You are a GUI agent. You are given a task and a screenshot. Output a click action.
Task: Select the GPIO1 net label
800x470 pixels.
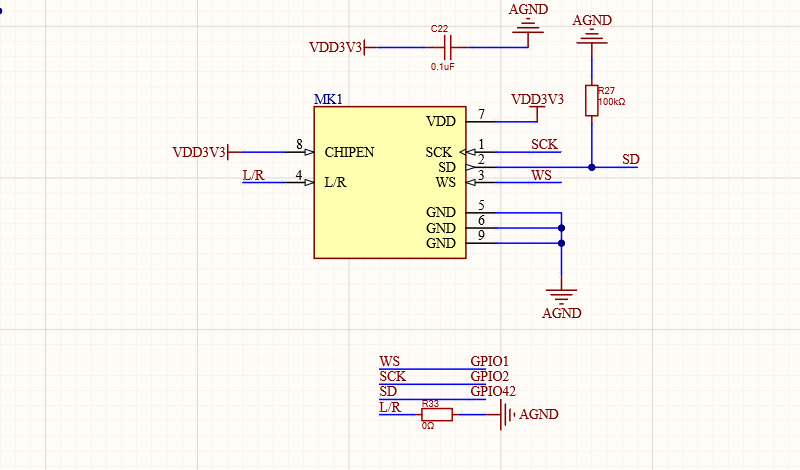pyautogui.click(x=490, y=361)
